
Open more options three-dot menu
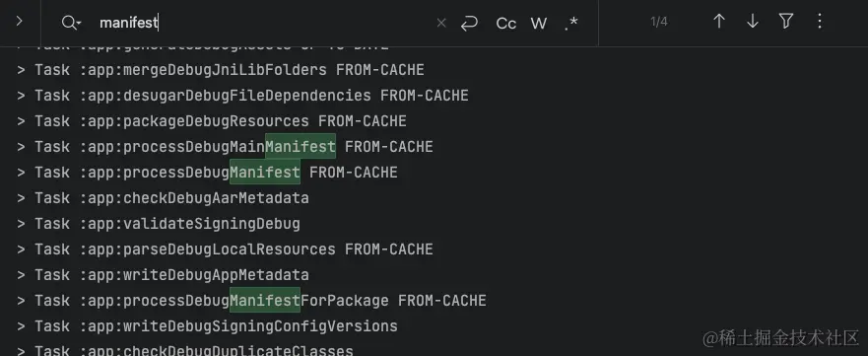click(820, 22)
